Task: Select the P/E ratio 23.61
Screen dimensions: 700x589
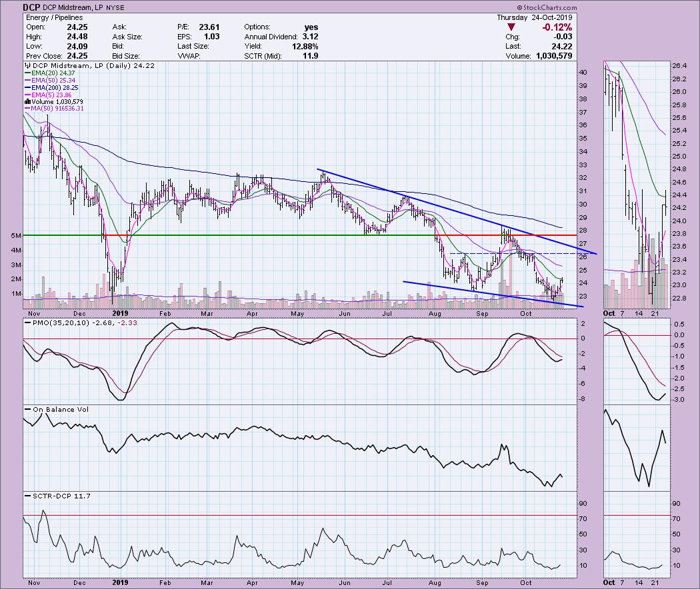Action: tap(209, 27)
